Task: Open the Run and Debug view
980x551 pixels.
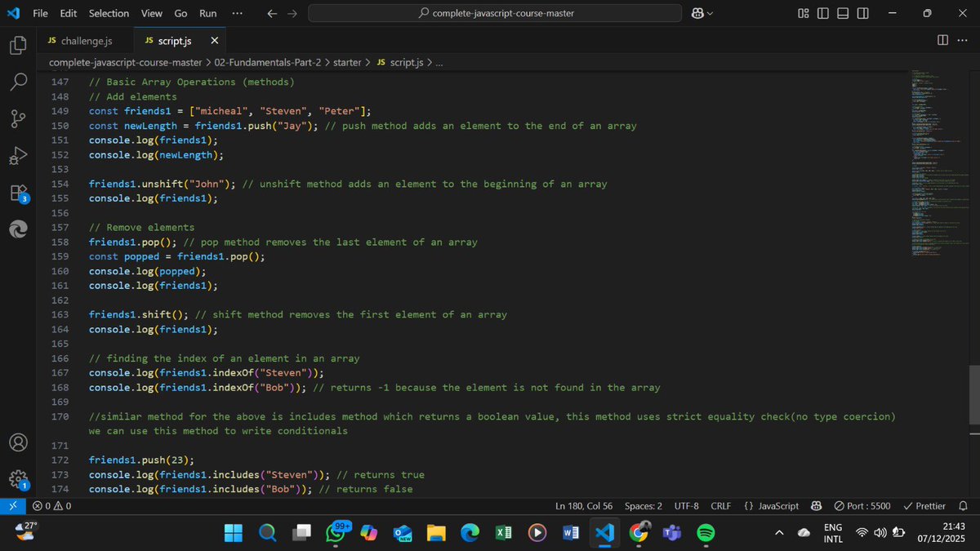Action: pos(18,156)
